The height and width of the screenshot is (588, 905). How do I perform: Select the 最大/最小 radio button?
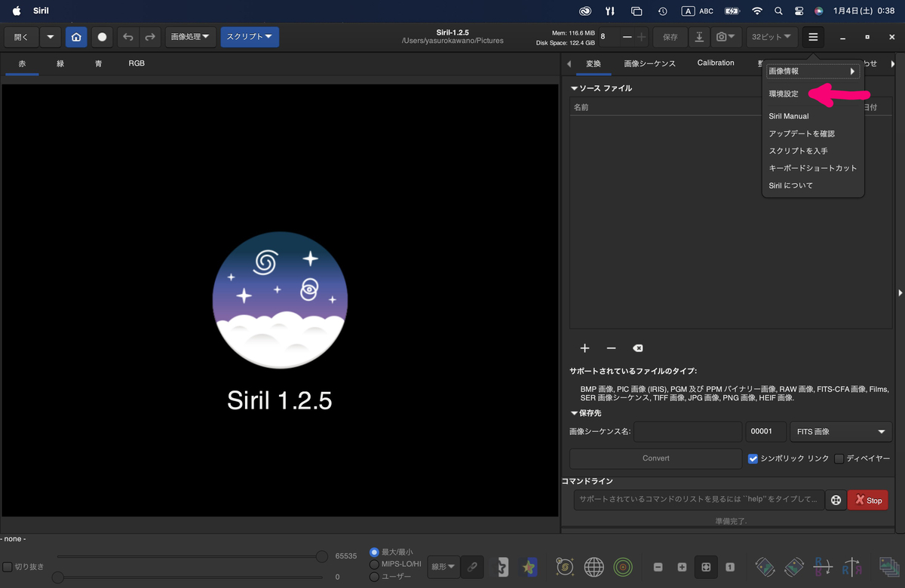click(x=375, y=553)
